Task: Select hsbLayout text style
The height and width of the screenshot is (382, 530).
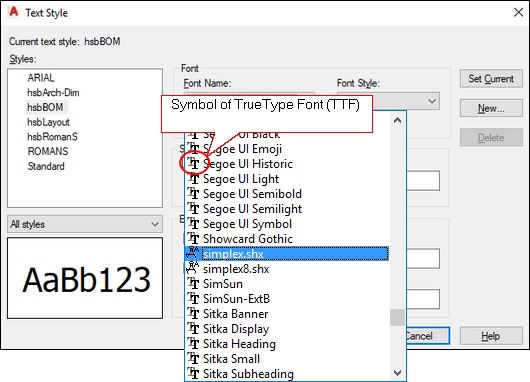Action: coord(48,122)
